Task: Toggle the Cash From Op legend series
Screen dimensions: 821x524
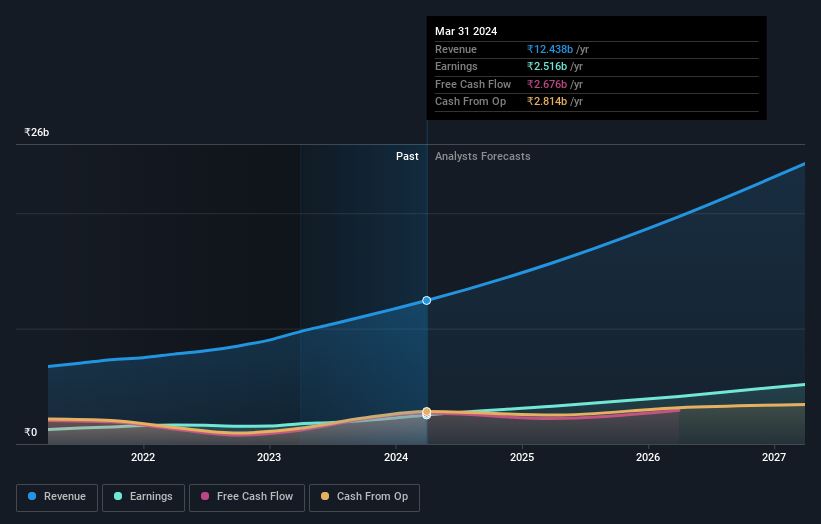Action: [x=364, y=497]
